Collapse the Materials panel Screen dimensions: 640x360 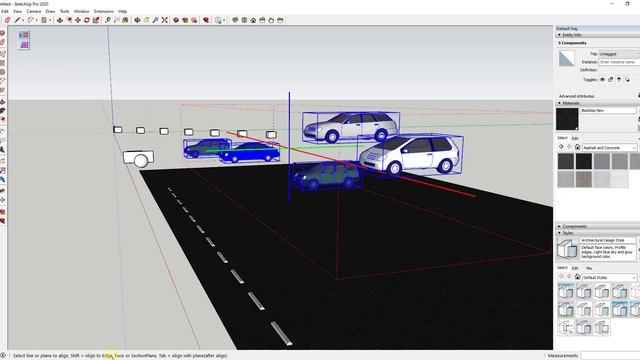coord(559,103)
